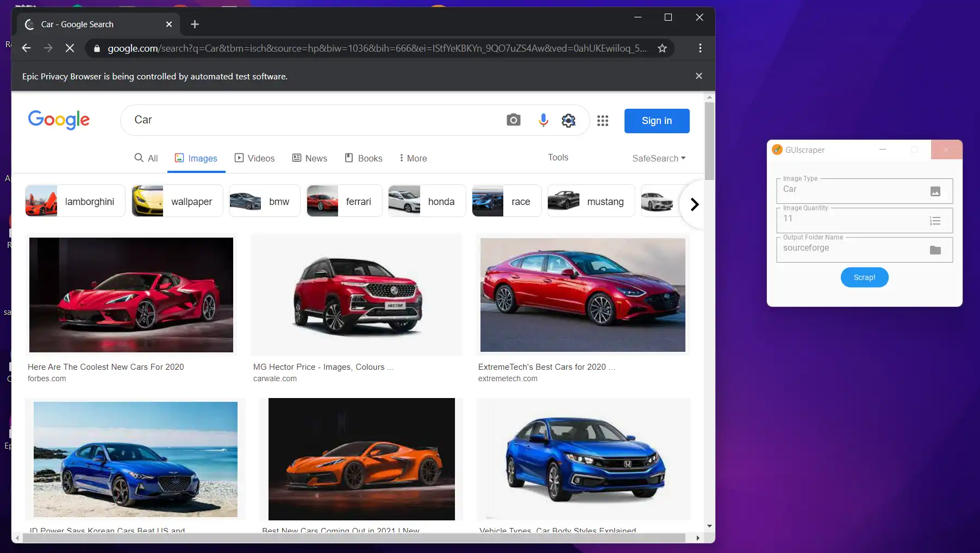This screenshot has width=980, height=553.
Task: Click the list icon in Image Quantity field
Action: (x=935, y=221)
